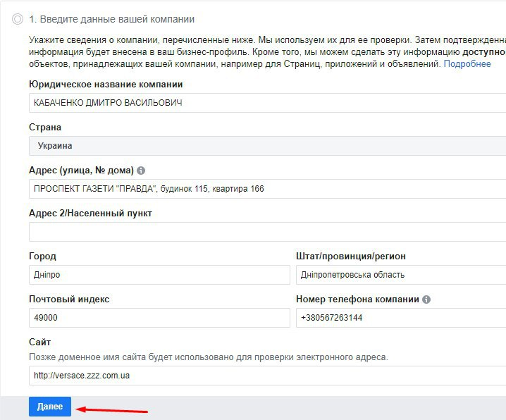Focus the empty Адрес 2/Населенный пункт field

click(x=268, y=232)
